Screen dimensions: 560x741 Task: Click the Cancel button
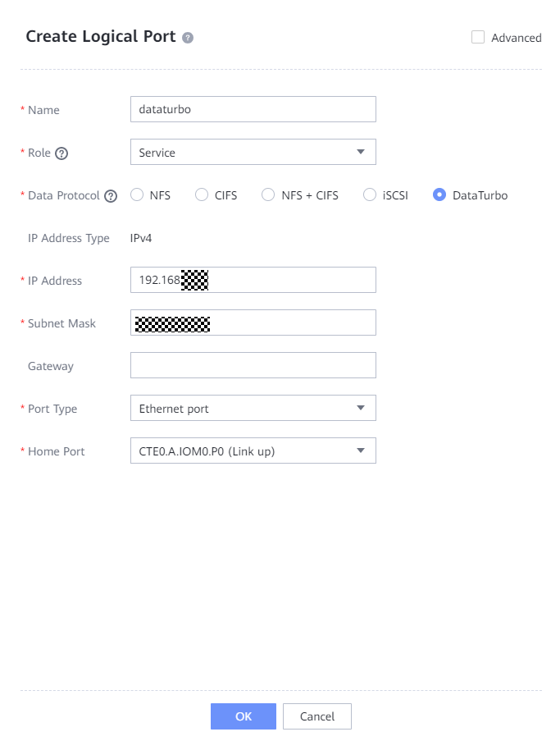click(316, 716)
